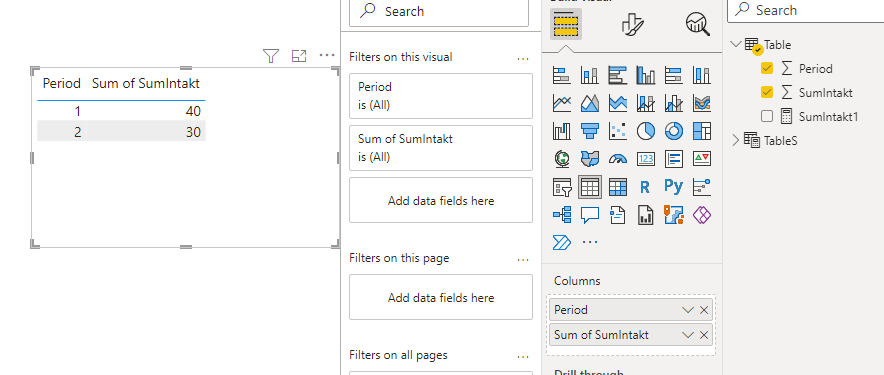Select the treemap visual
884x375 pixels.
pos(702,131)
